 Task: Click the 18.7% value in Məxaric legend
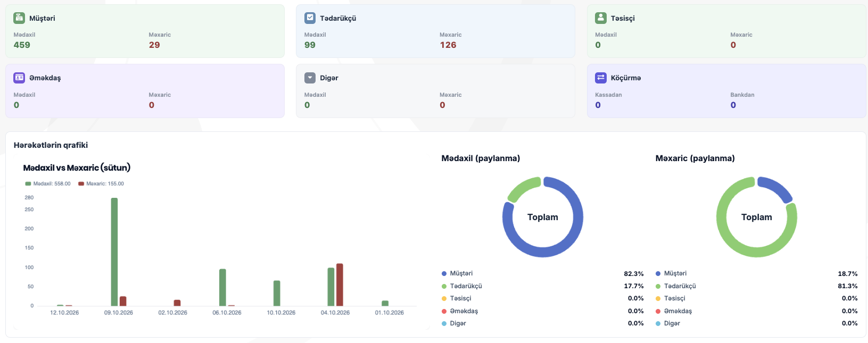pos(848,274)
